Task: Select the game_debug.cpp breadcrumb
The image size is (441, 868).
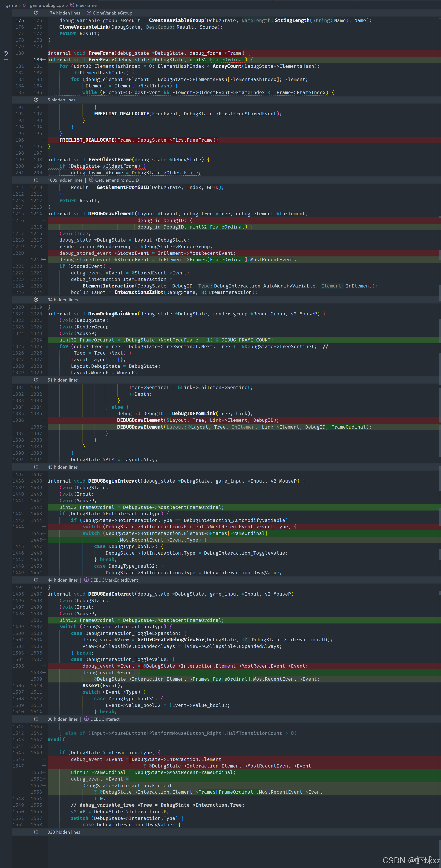Action: point(46,5)
